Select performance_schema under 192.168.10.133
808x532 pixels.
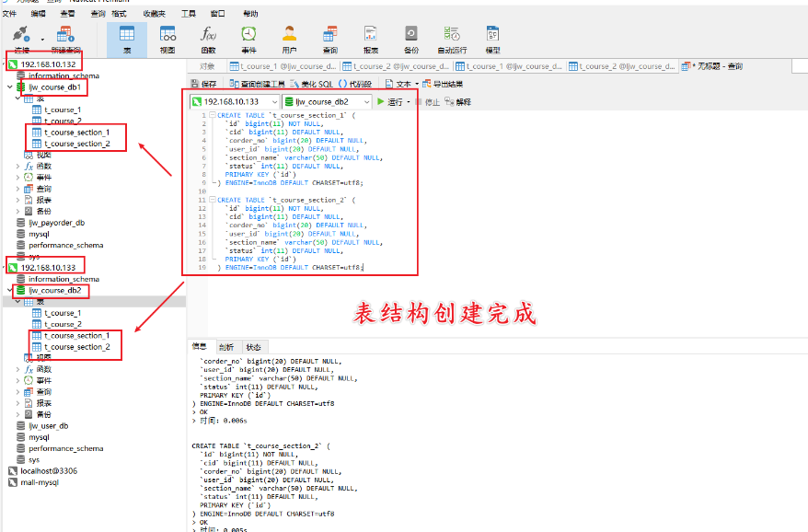(x=66, y=448)
